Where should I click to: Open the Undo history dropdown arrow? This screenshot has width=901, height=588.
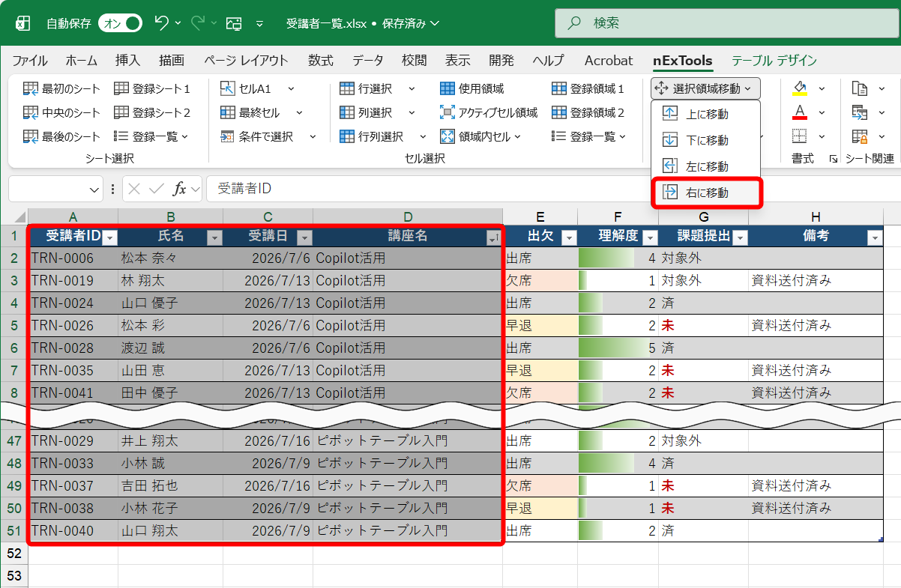click(178, 23)
